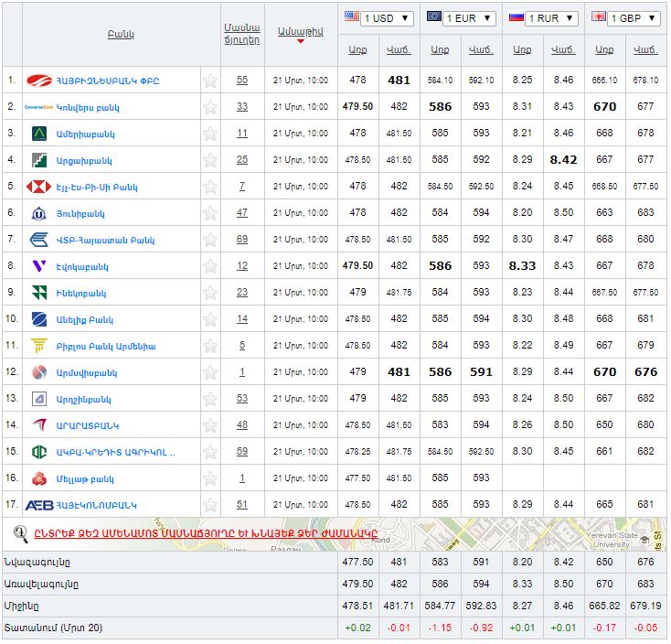The image size is (671, 644).
Task: Open the Արցախբանկ bank name link
Action: click(x=86, y=160)
